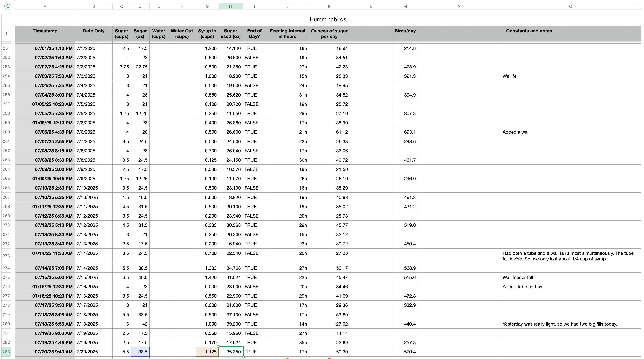
Task: Click timestamp 07/14/25 11:30 AM
Action: click(45, 256)
